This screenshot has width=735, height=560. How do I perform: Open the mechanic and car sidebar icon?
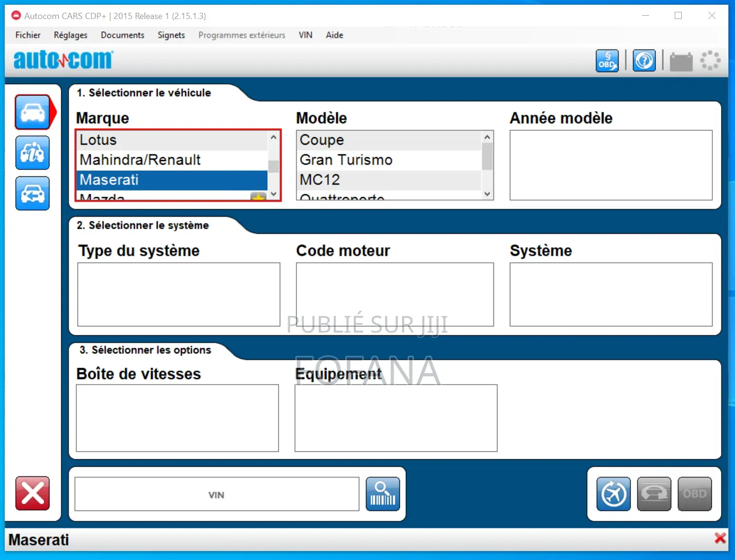coord(32,152)
